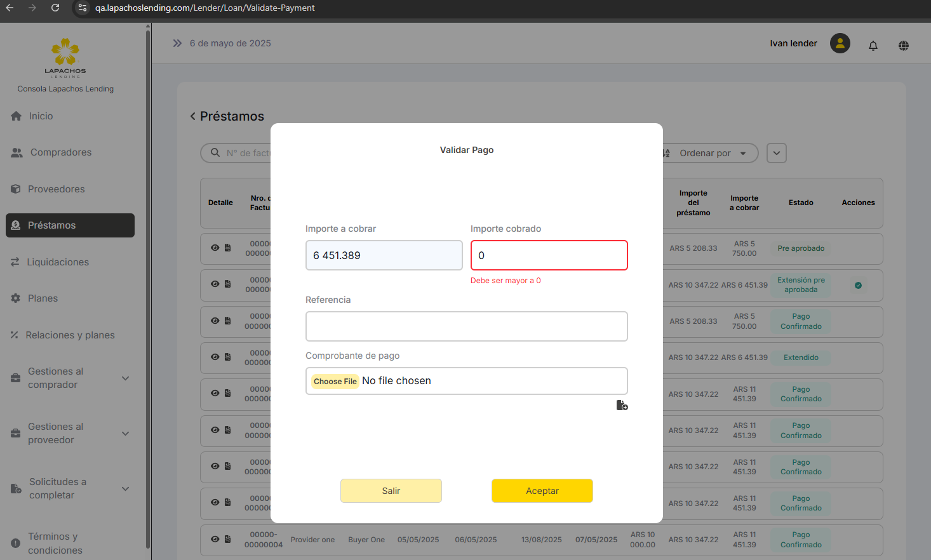Screen dimensions: 931x560
Task: Click the Lapachos Lending logo
Action: [65, 57]
